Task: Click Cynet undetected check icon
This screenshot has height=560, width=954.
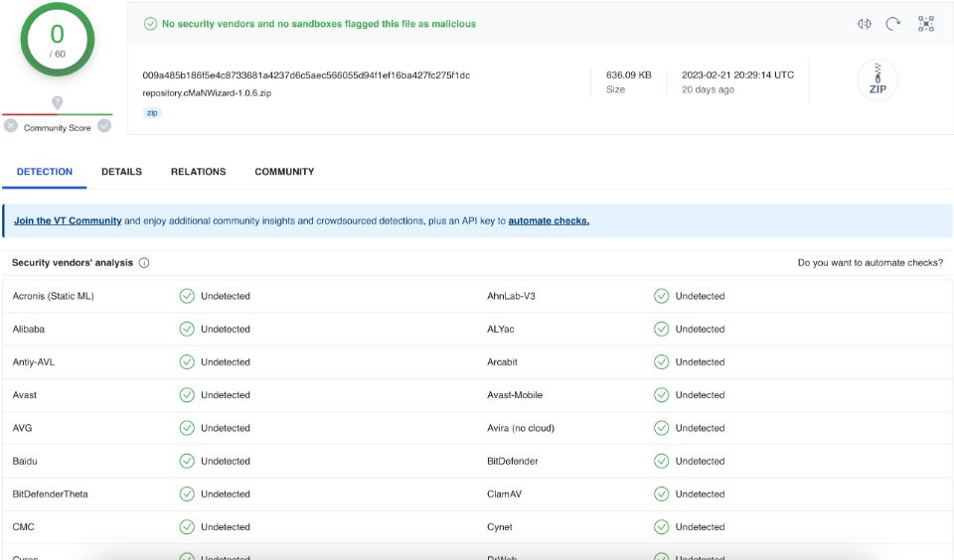Action: 662,526
